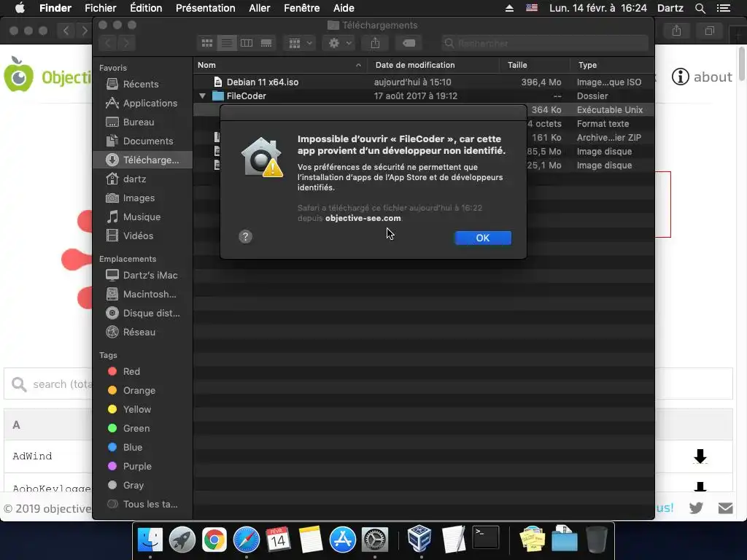Open Notification Center in menu bar

[x=724, y=8]
